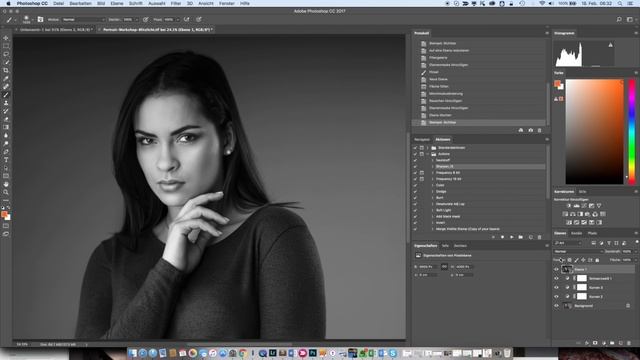Screen dimensions: 640x360
Task: Toggle the Brush panel icon in options bar
Action: pos(40,19)
